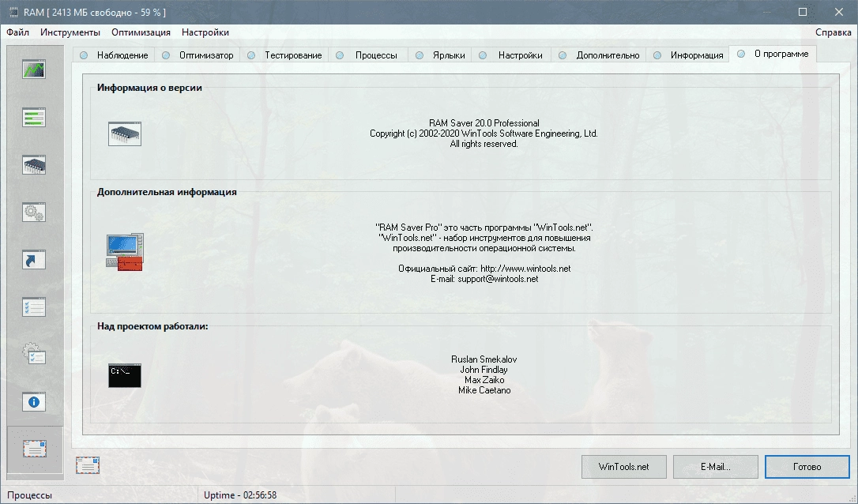
Task: Click the RAM chip icon in version info
Action: click(125, 134)
